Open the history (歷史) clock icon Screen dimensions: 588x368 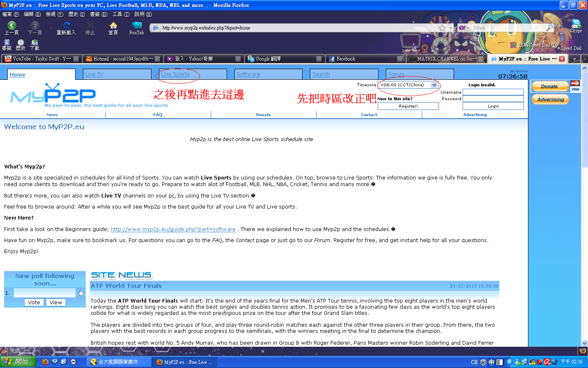point(20,43)
